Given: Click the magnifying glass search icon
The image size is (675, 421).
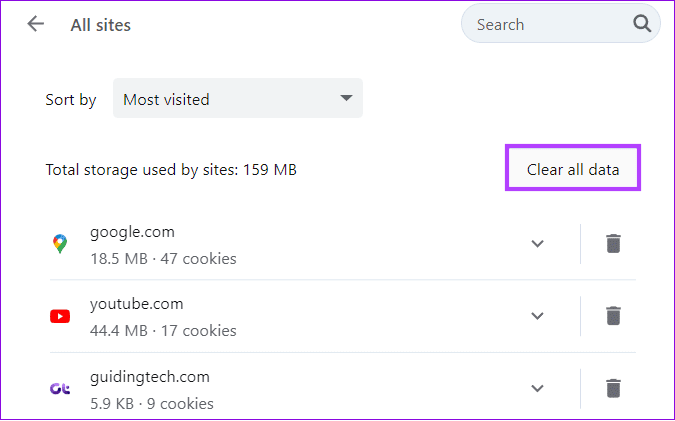Looking at the screenshot, I should [x=641, y=24].
